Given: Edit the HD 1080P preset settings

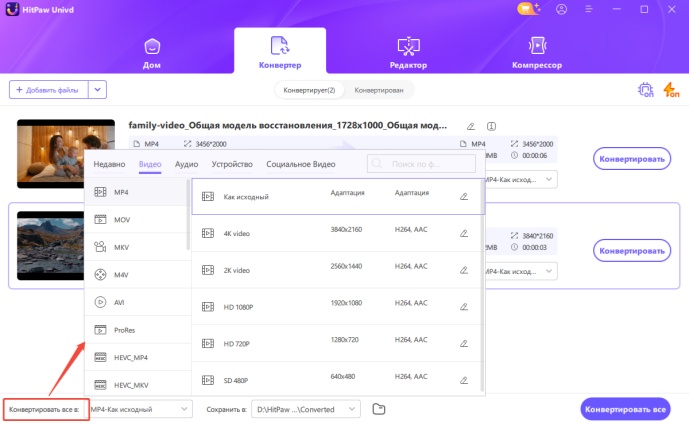Looking at the screenshot, I should [x=463, y=307].
